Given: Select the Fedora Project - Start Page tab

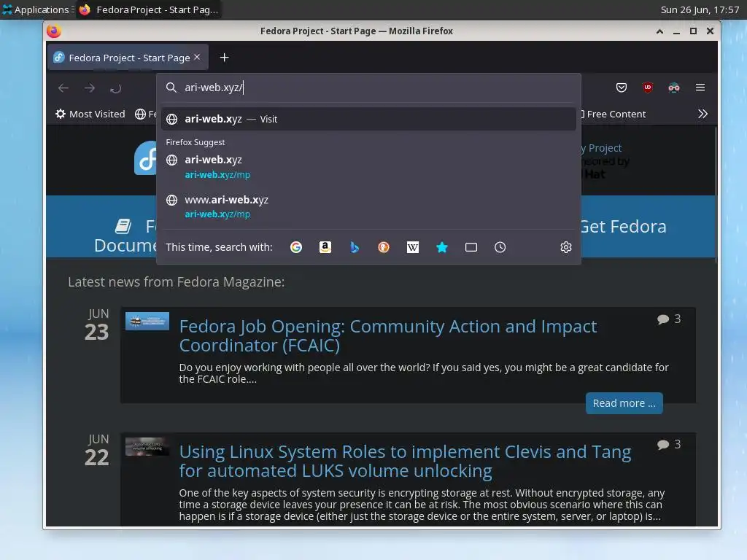Looking at the screenshot, I should 128,57.
